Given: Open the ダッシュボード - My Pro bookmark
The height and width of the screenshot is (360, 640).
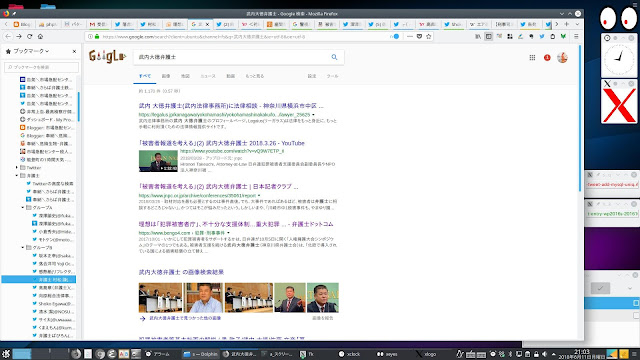Looking at the screenshot, I should [47, 120].
